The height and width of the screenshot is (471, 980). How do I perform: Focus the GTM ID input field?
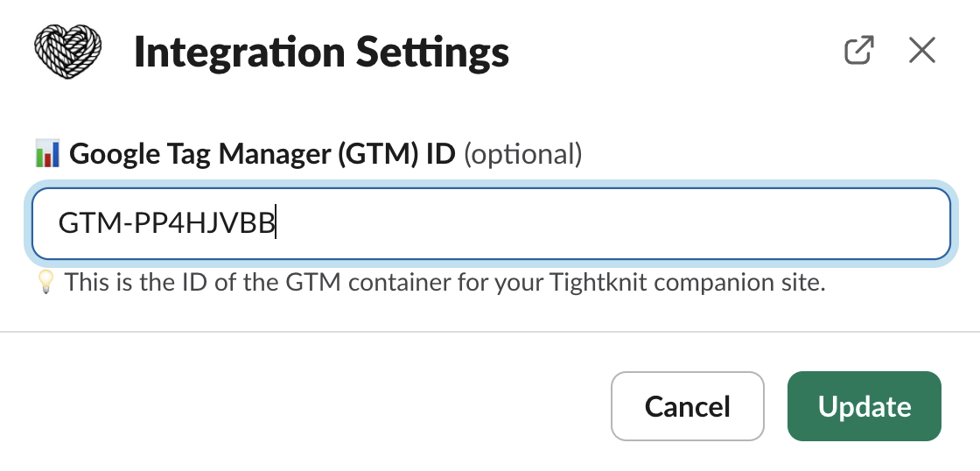coord(490,225)
